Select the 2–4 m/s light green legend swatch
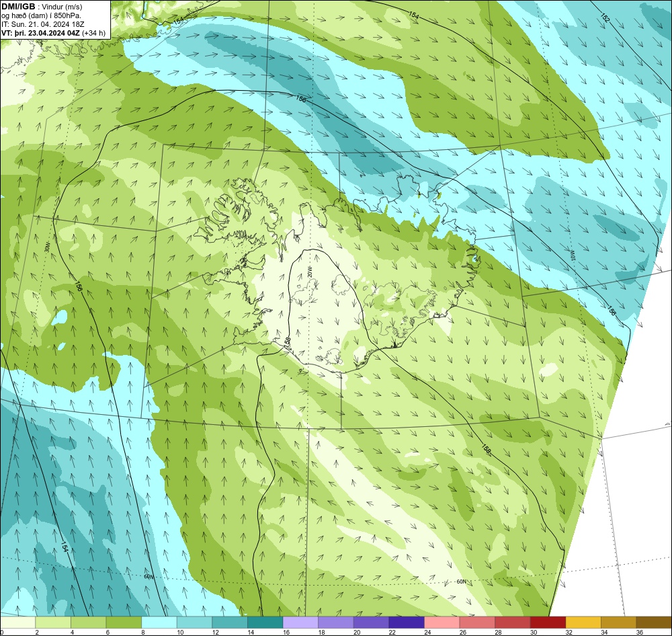The image size is (672, 636). tap(53, 622)
